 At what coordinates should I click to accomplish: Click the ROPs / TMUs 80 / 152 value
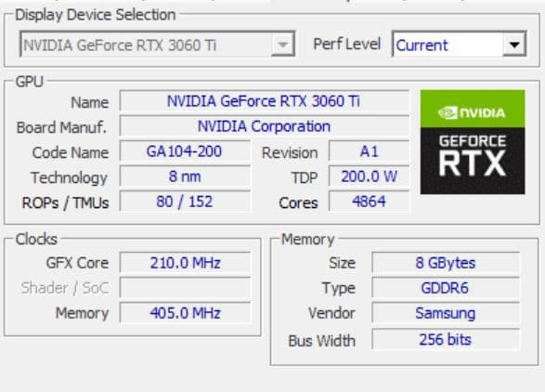coord(185,202)
